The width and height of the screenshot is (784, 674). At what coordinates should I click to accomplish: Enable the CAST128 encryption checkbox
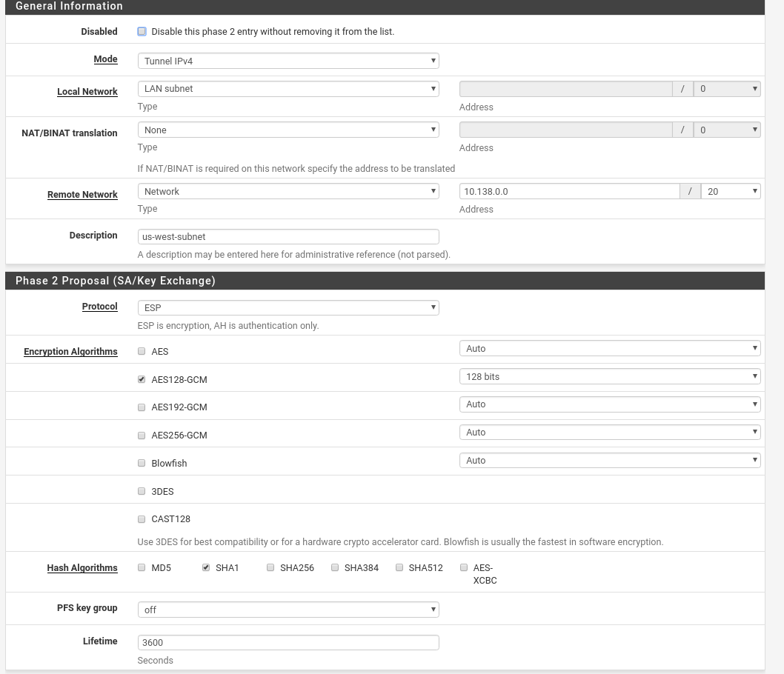tap(142, 519)
